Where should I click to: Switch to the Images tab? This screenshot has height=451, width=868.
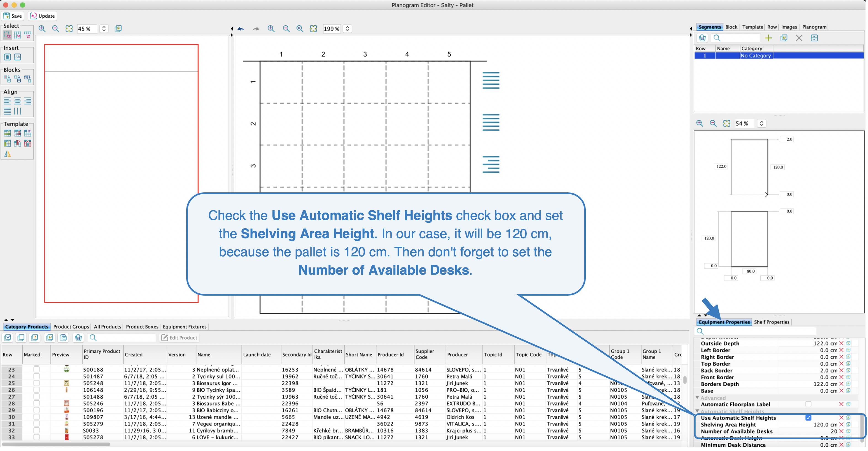point(789,27)
